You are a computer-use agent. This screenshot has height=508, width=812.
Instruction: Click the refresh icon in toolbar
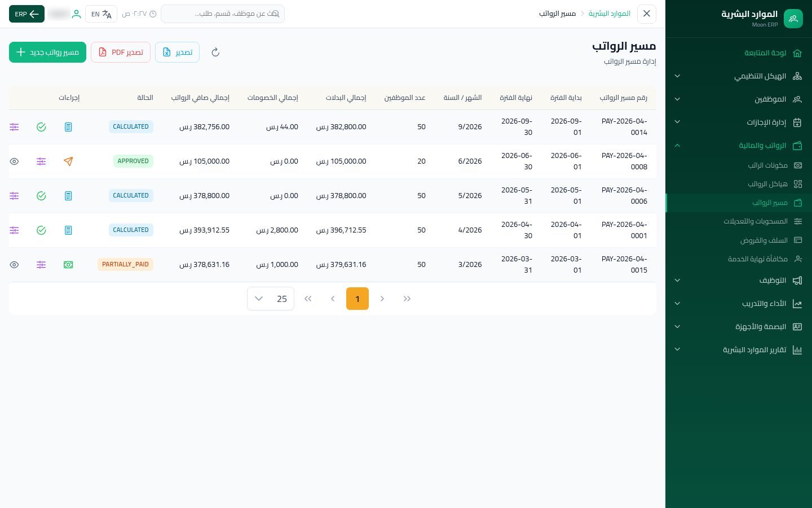pyautogui.click(x=215, y=52)
